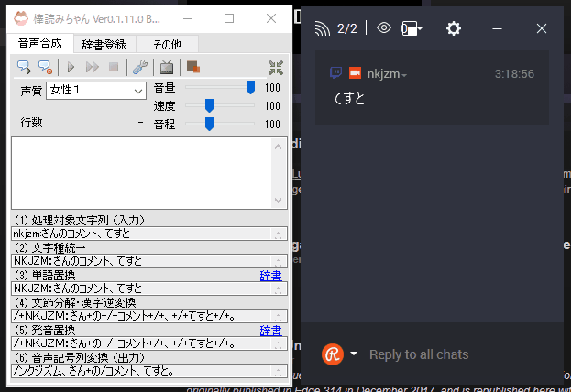571x392 pixels.
Task: Open settings with the wrench icon
Action: pos(140,68)
